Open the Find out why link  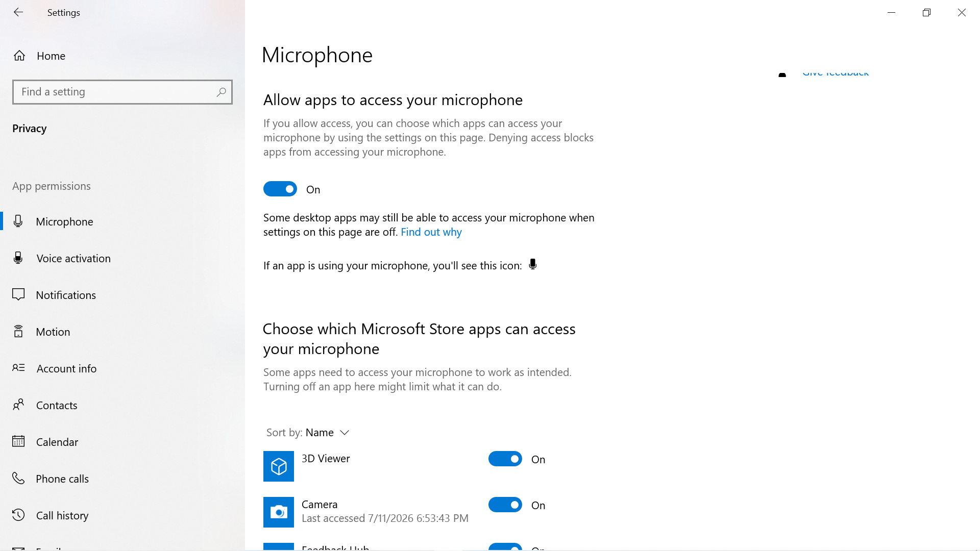[x=431, y=232]
